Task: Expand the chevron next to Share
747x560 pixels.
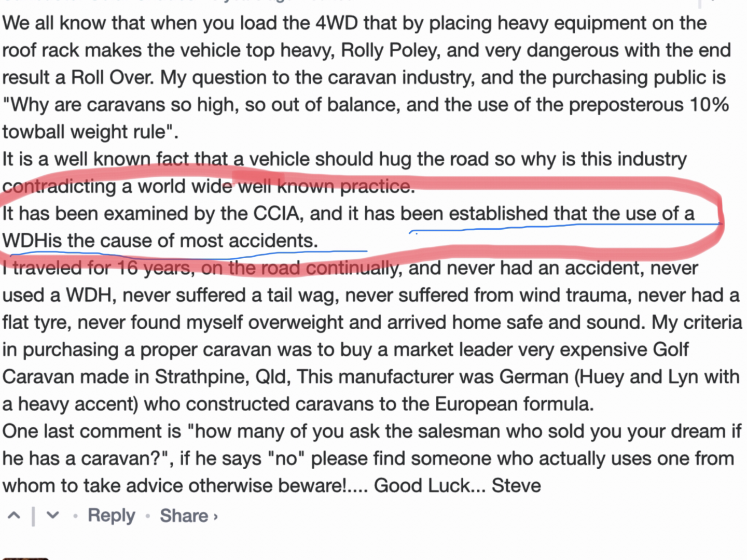Action: point(216,516)
